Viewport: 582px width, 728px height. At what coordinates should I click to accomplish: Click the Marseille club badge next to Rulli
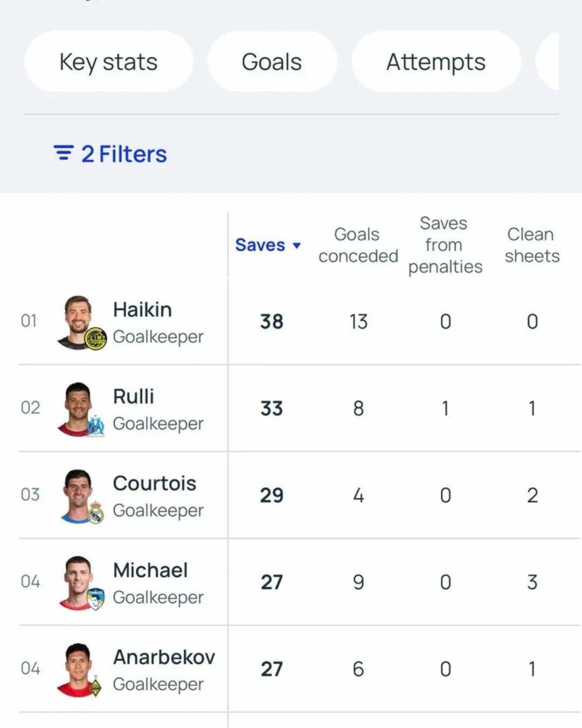pyautogui.click(x=96, y=426)
